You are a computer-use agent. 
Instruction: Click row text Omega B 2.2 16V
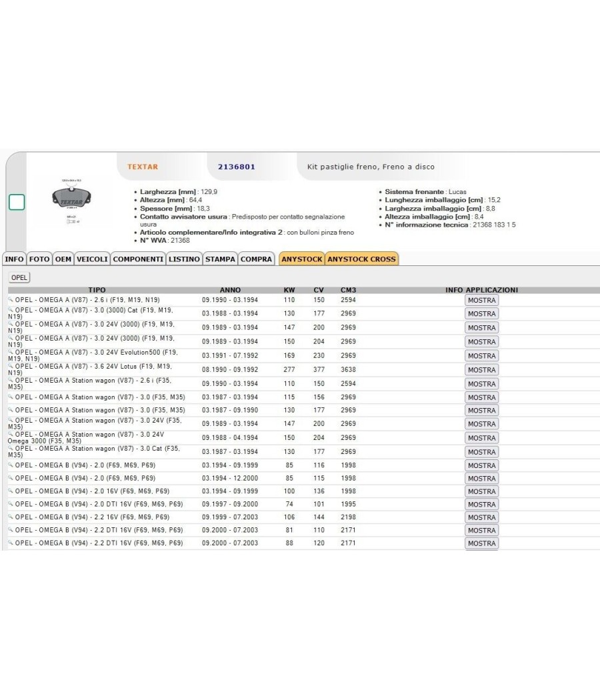pyautogui.click(x=92, y=517)
